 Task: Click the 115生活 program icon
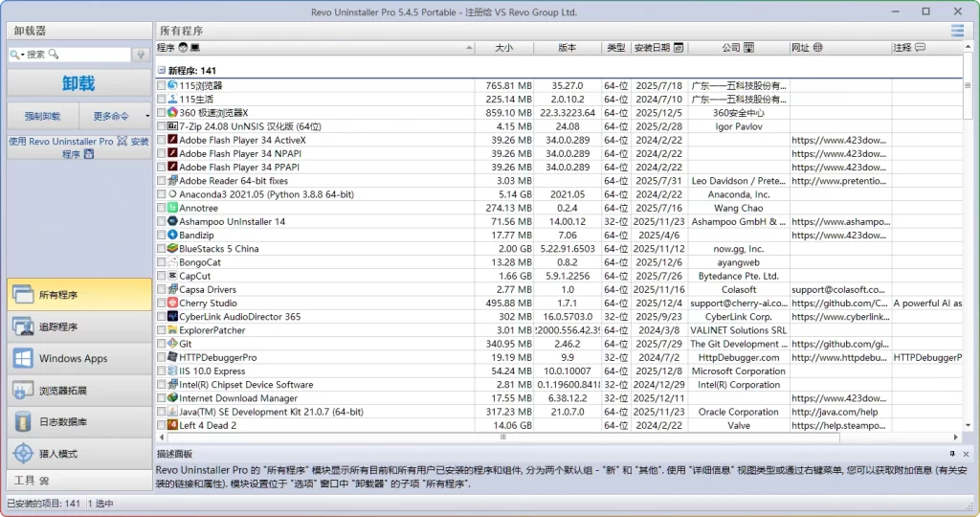pyautogui.click(x=172, y=99)
